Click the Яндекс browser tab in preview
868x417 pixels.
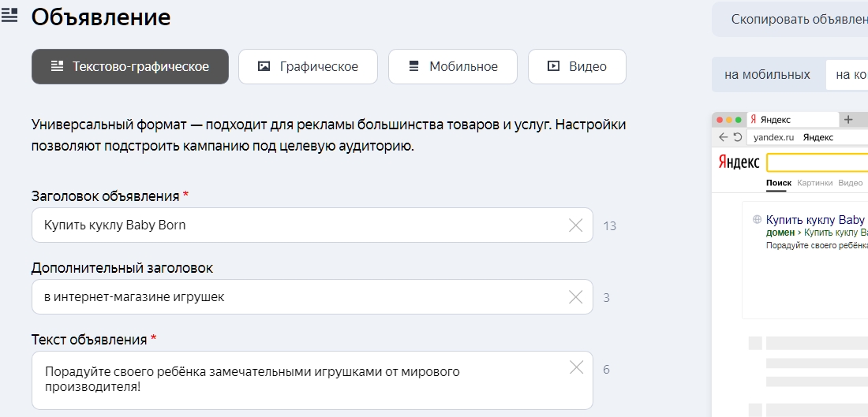(x=793, y=120)
